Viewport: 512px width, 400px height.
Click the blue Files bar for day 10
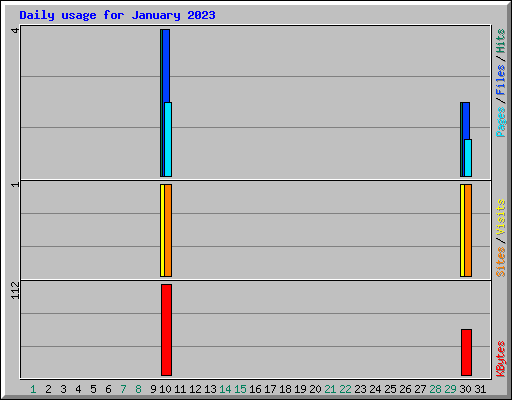coord(166,66)
